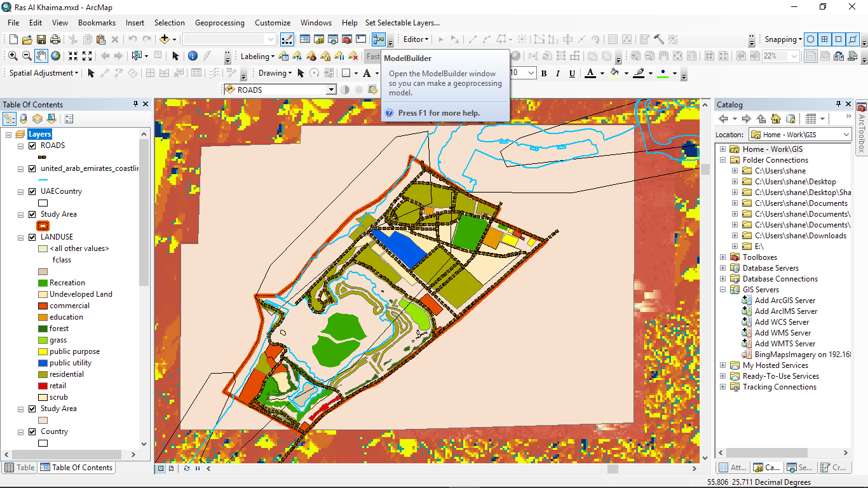Open Spatial Adjustment dropdown menu
868x488 pixels.
44,73
